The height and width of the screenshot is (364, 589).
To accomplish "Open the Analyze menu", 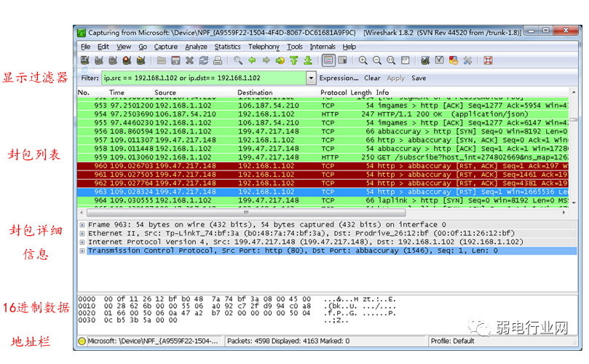I will click(196, 47).
